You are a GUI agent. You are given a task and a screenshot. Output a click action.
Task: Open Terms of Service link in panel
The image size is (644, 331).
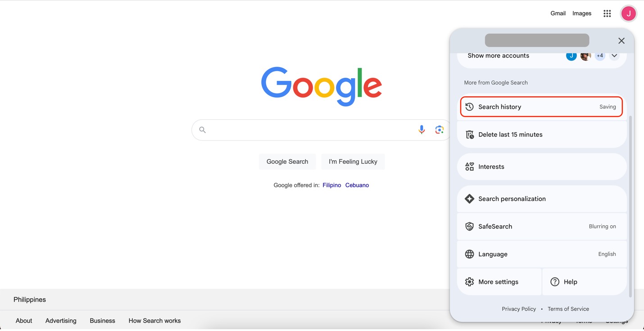point(568,309)
